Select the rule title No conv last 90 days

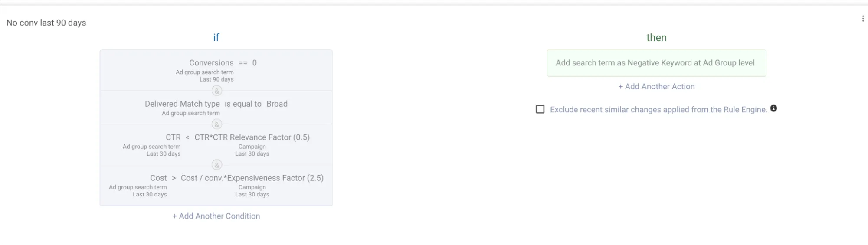click(x=46, y=23)
